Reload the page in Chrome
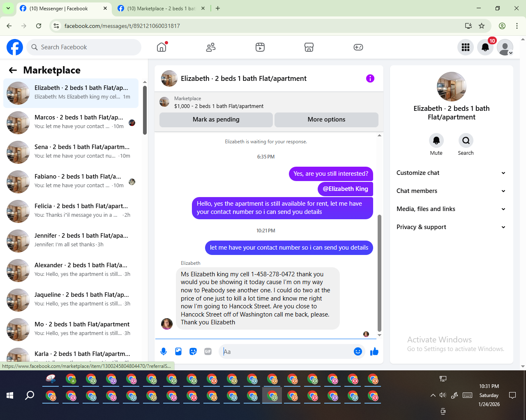Screen dimensions: 526x420 coord(39,26)
